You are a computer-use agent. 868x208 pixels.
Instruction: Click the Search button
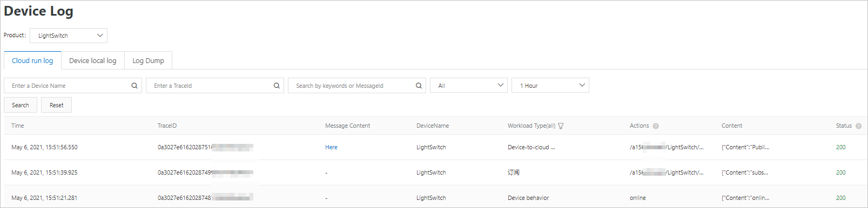point(21,105)
